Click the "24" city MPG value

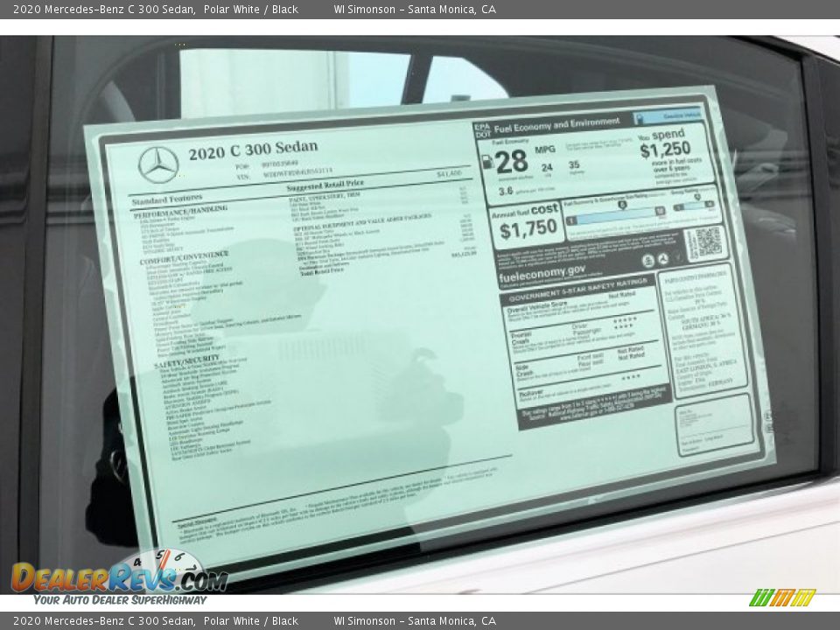pyautogui.click(x=546, y=168)
